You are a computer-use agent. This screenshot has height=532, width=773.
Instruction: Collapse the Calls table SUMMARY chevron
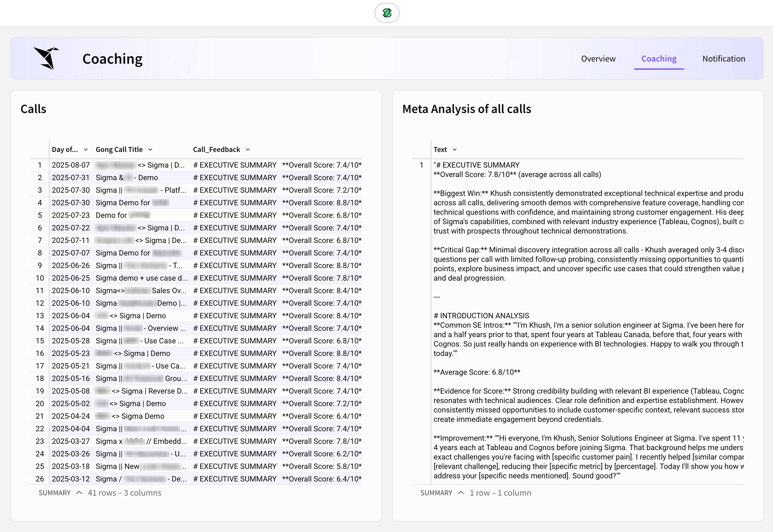click(x=79, y=493)
